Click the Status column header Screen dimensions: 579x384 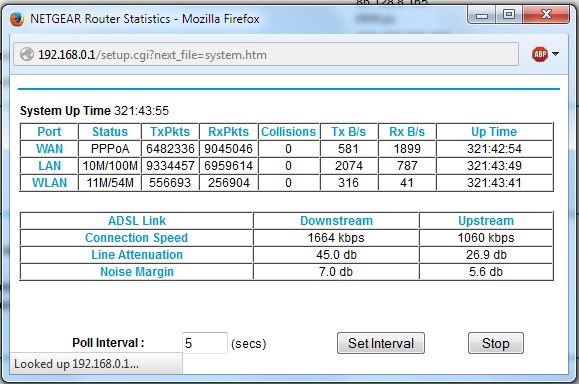[x=110, y=132]
